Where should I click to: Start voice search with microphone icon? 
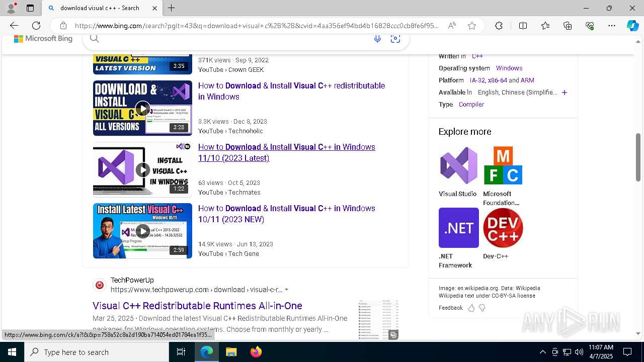coord(377,39)
